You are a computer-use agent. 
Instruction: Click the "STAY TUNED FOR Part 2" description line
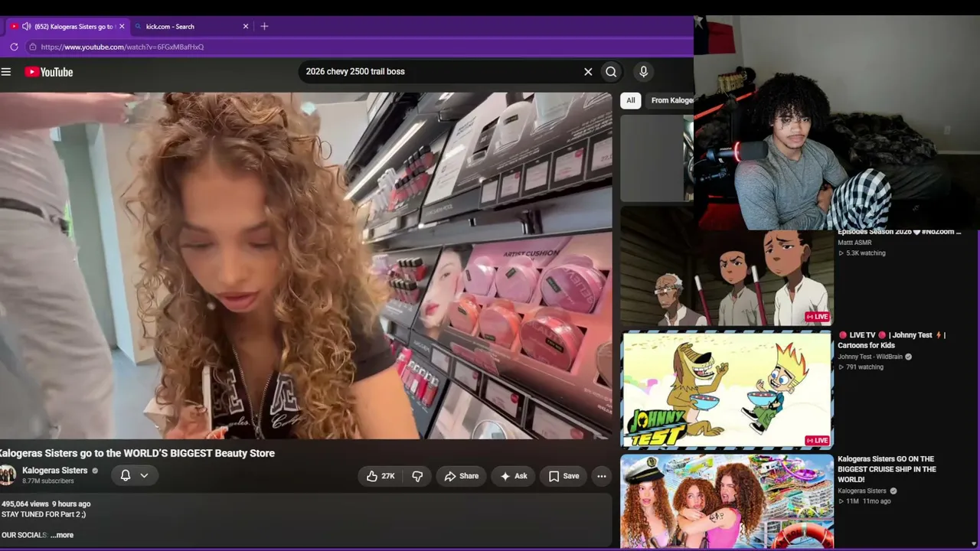(44, 514)
